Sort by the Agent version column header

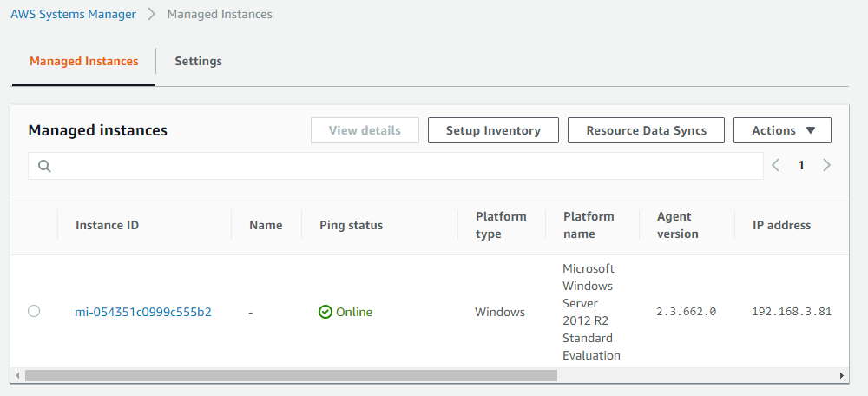[x=678, y=225]
